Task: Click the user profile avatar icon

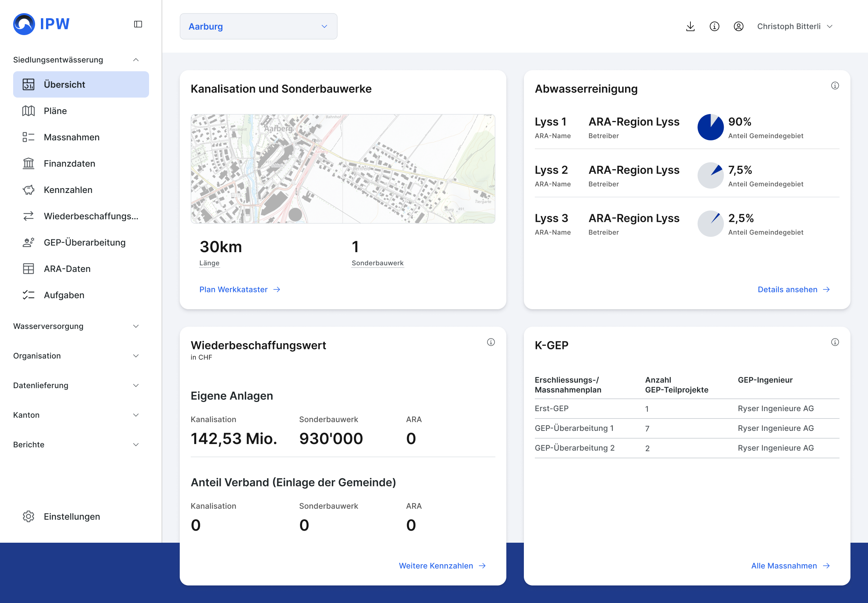Action: tap(738, 26)
